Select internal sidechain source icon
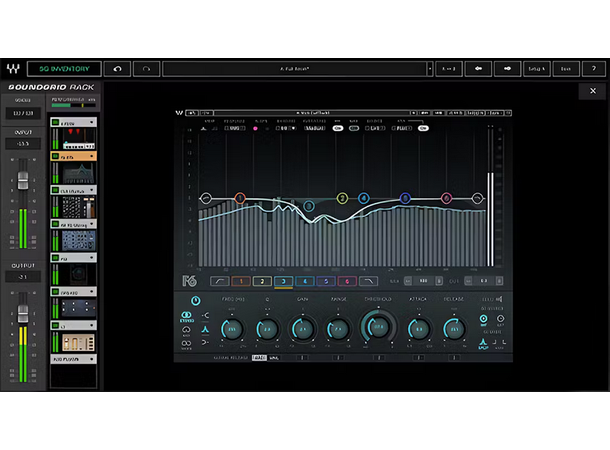The height and width of the screenshot is (450, 610). pos(484,319)
